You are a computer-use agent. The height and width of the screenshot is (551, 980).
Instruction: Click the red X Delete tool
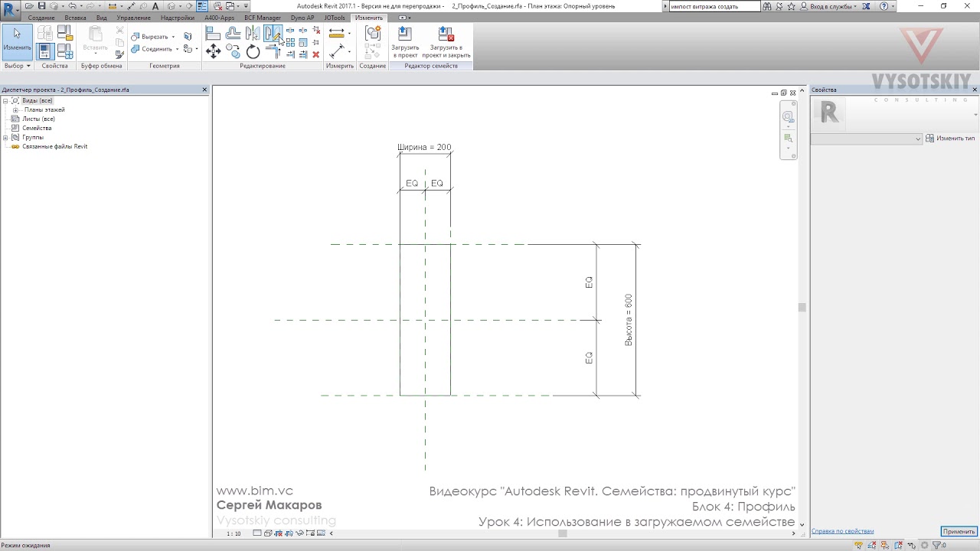315,54
